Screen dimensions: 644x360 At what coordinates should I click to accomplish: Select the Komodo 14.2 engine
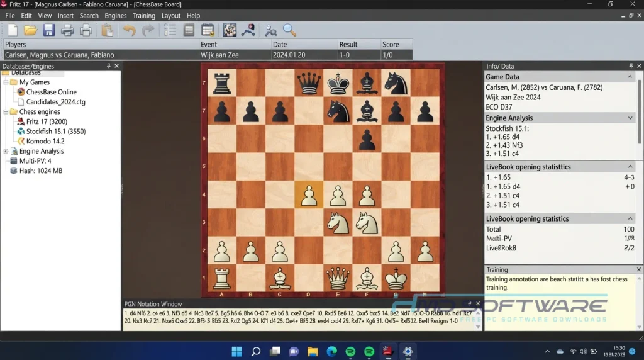[x=45, y=142]
